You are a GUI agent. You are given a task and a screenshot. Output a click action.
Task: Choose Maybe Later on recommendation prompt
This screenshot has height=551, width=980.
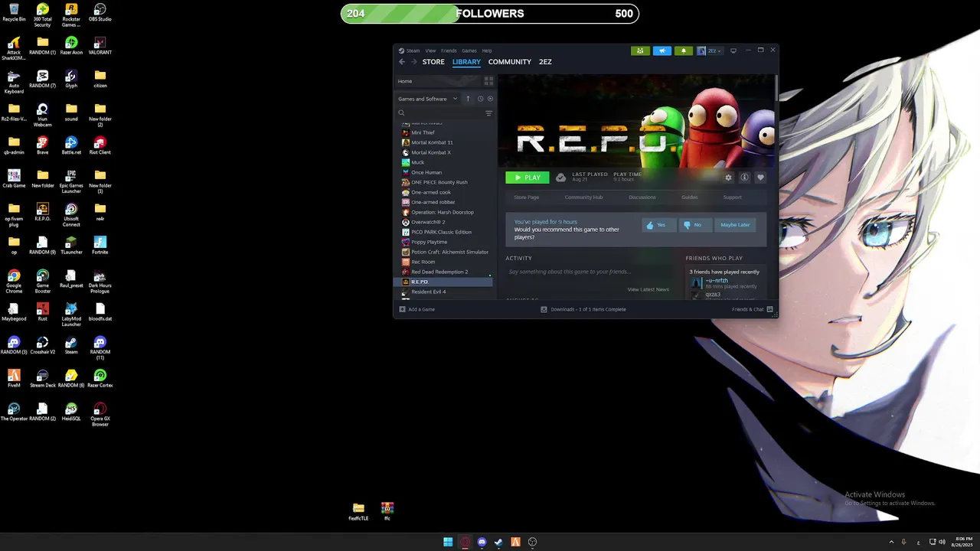[x=735, y=225]
